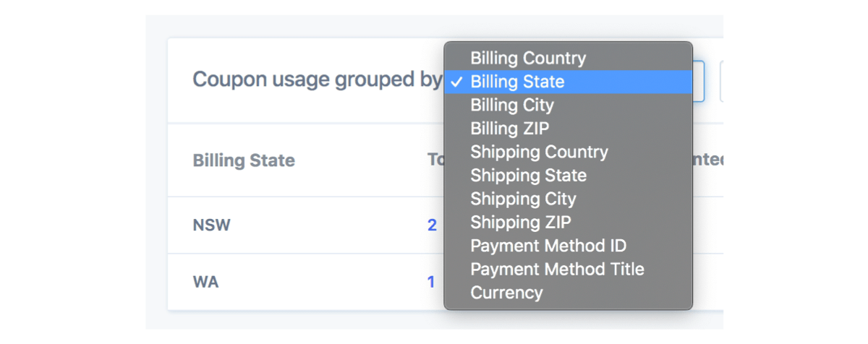The height and width of the screenshot is (344, 868).
Task: Choose the checked Billing State option
Action: (517, 82)
